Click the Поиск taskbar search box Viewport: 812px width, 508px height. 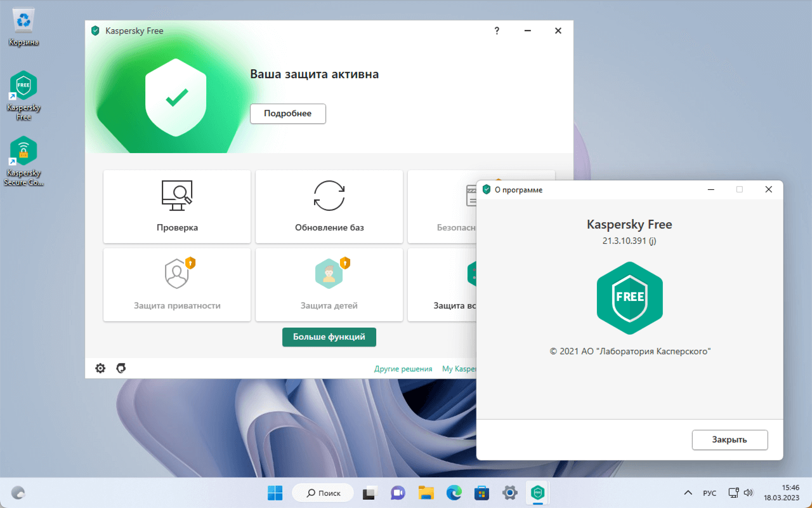[x=323, y=493]
